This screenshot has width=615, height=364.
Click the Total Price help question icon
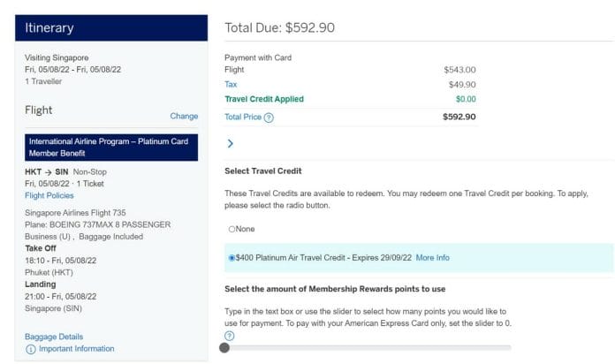click(269, 118)
